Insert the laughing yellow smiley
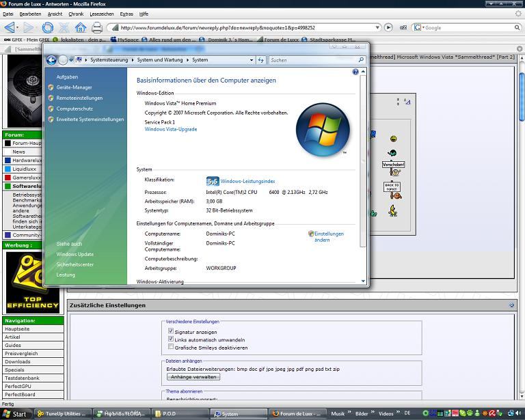The height and width of the screenshot is (420, 525). pos(394,139)
